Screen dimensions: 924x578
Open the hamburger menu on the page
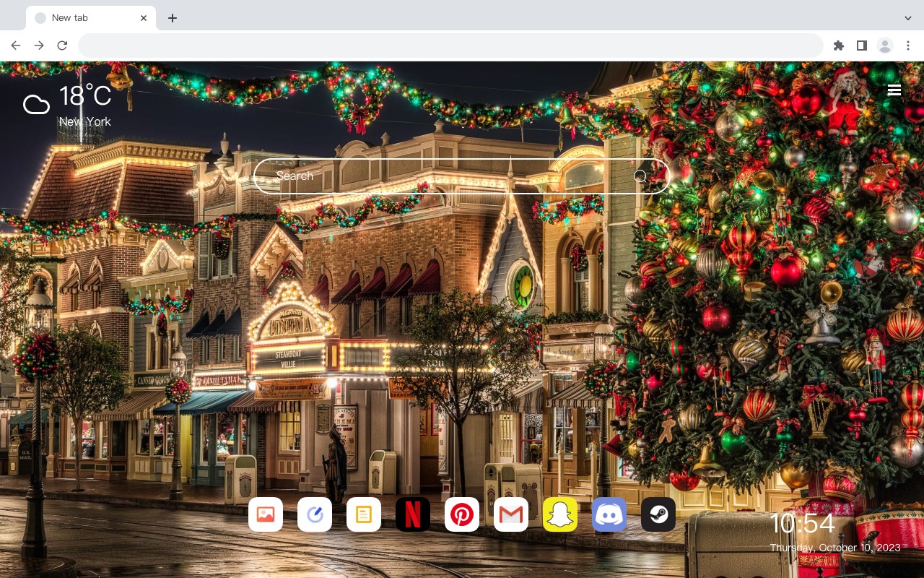tap(894, 90)
